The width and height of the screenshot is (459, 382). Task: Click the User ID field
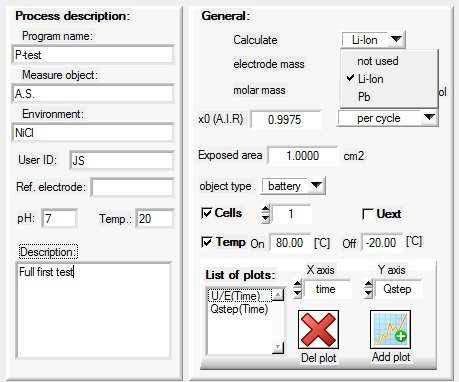click(x=122, y=160)
